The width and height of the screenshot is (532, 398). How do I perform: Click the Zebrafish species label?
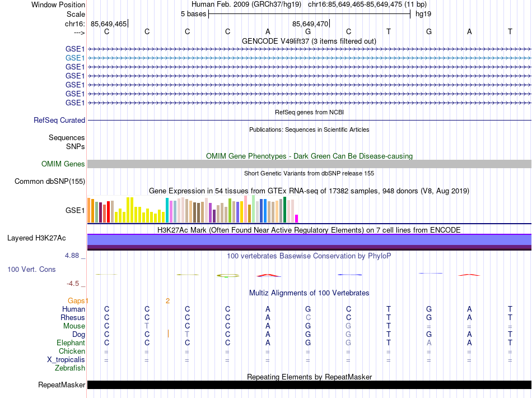tap(70, 368)
